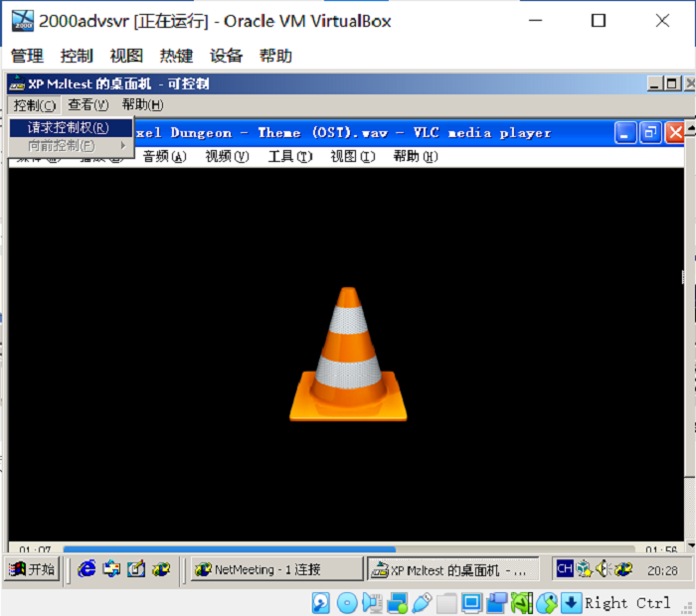This screenshot has width=696, height=616.
Task: Click the VLC cone logo in video area
Action: [x=348, y=355]
